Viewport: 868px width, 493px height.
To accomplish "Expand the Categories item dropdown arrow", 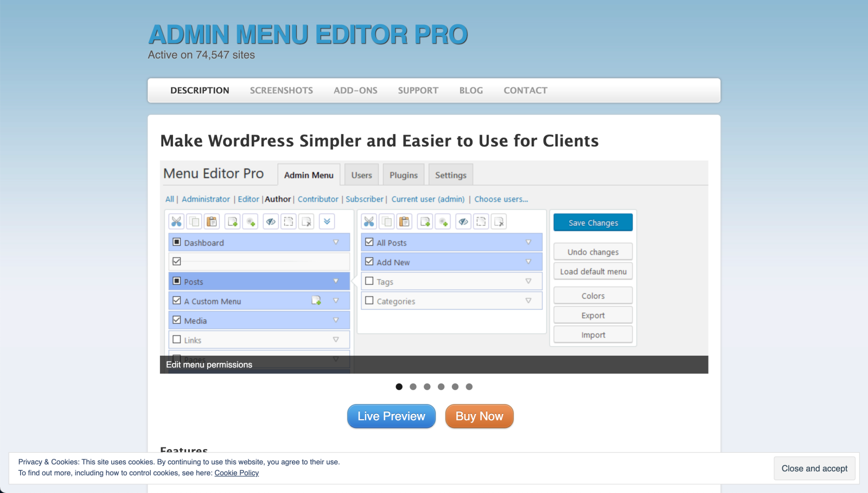I will tap(528, 300).
